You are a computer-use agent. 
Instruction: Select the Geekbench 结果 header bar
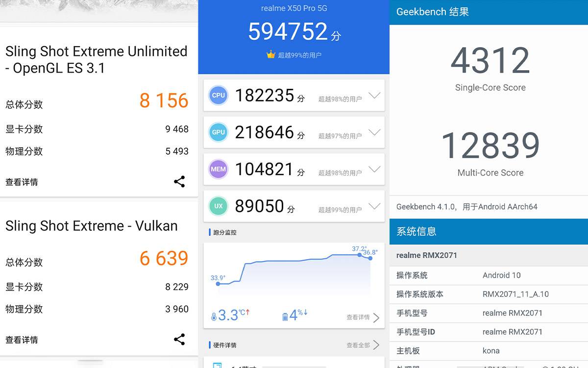[489, 12]
